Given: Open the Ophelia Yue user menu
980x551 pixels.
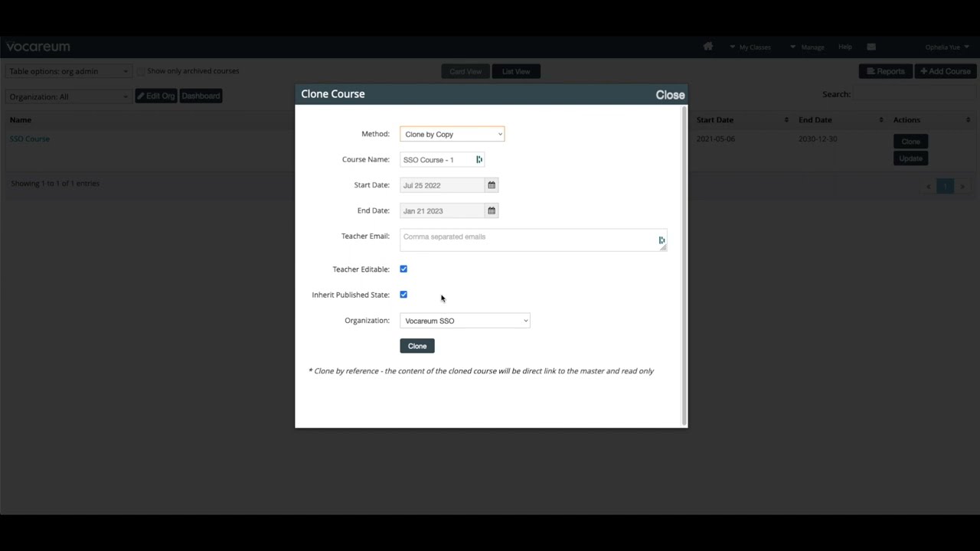Looking at the screenshot, I should [x=947, y=47].
